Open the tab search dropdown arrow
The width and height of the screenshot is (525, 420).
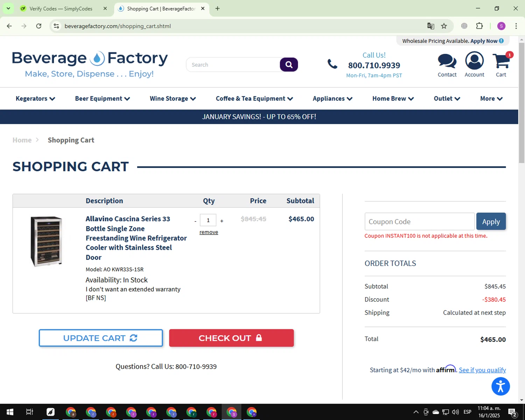click(x=8, y=8)
